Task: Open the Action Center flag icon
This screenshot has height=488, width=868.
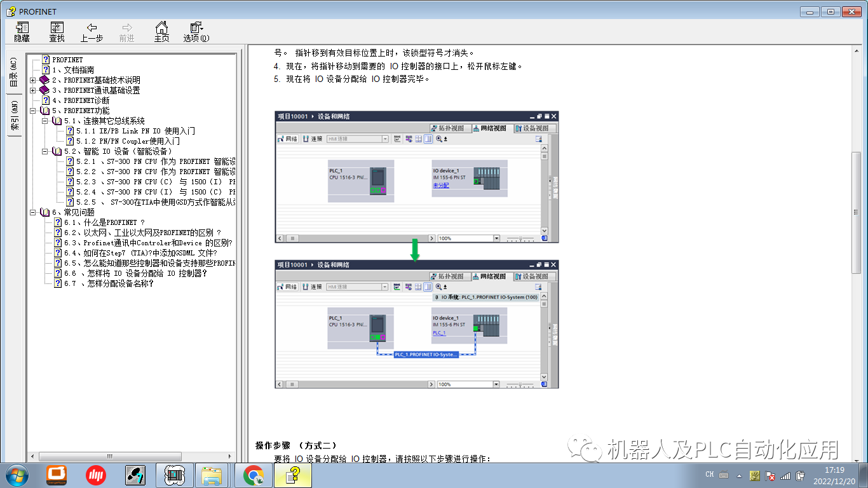Action: (x=770, y=475)
